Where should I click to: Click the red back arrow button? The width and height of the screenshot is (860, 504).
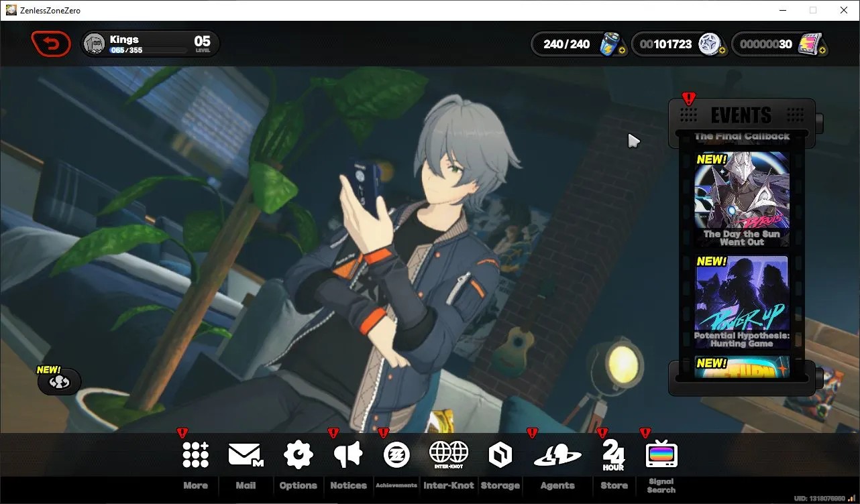pos(51,44)
